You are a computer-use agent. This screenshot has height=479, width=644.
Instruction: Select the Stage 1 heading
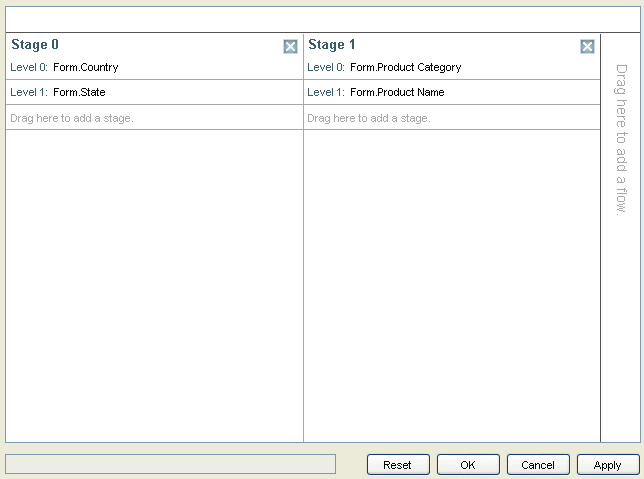click(332, 44)
